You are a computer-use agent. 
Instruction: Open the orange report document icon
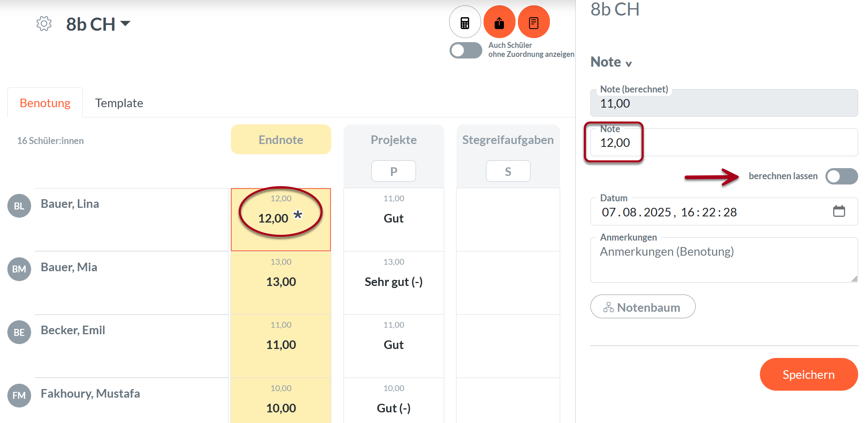tap(533, 22)
